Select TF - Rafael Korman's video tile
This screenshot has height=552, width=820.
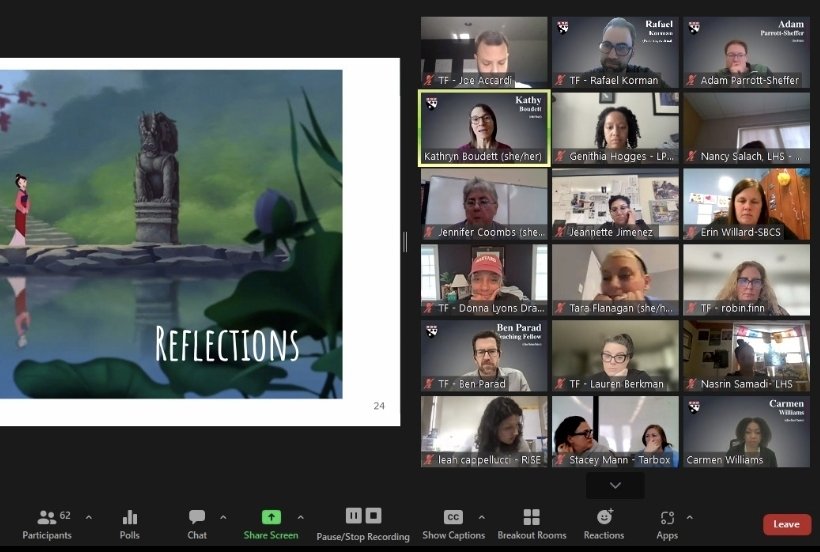point(616,52)
